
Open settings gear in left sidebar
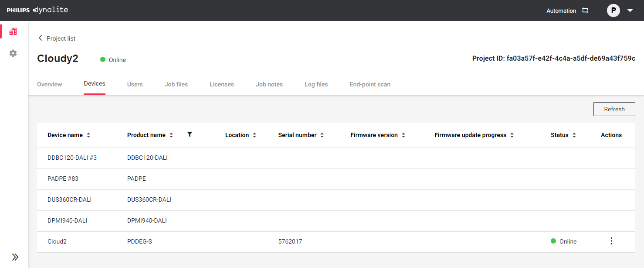pos(13,53)
